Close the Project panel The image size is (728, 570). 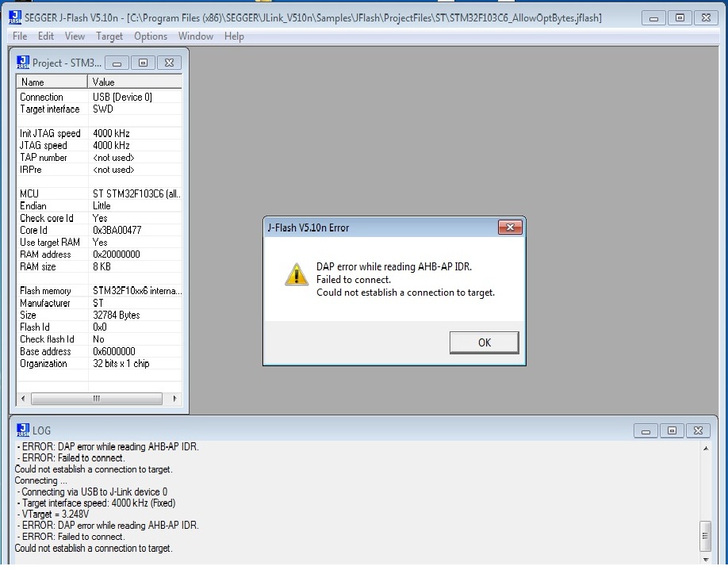170,63
